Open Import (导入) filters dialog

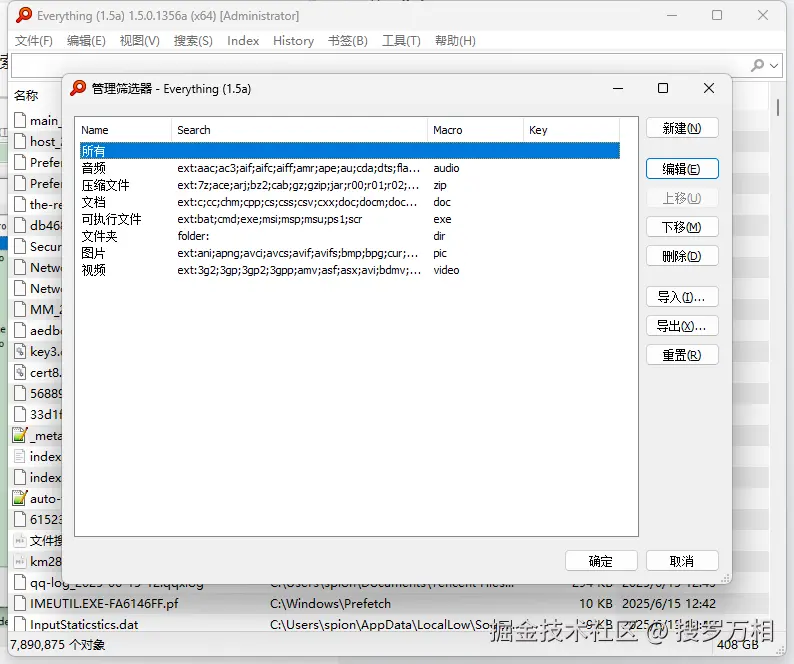(x=682, y=297)
